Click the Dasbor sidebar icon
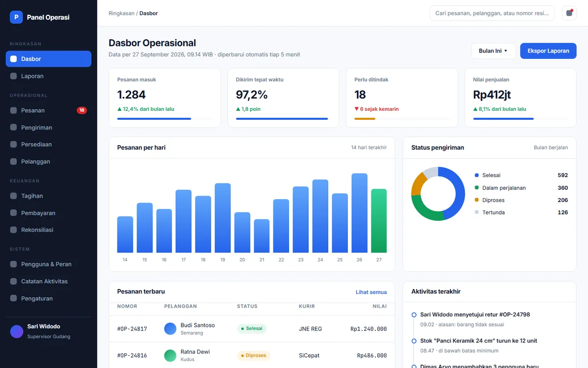 13,59
